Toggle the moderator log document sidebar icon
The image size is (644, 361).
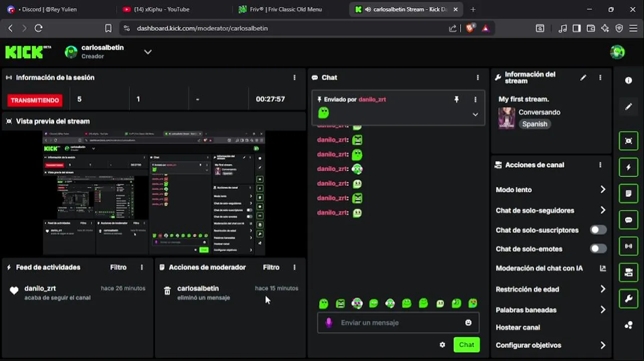628,194
